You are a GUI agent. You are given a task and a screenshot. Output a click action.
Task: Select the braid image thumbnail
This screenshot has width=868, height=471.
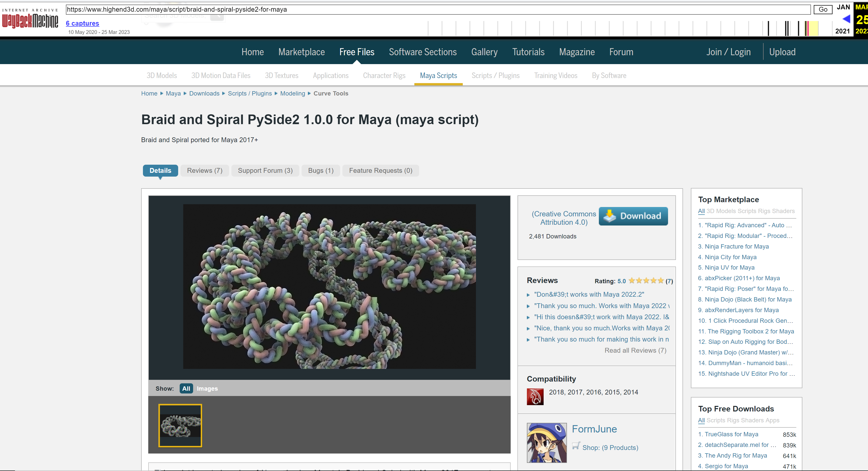pyautogui.click(x=180, y=425)
